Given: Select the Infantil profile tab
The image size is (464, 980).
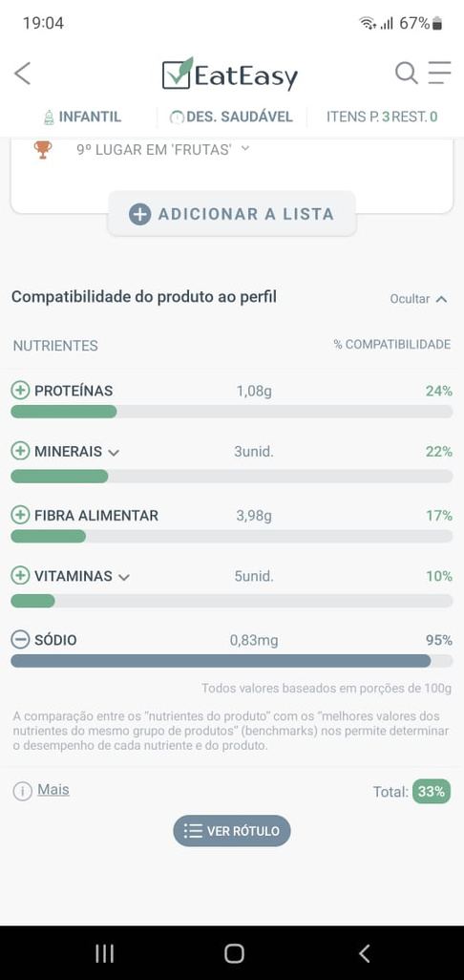Looking at the screenshot, I should pyautogui.click(x=82, y=117).
